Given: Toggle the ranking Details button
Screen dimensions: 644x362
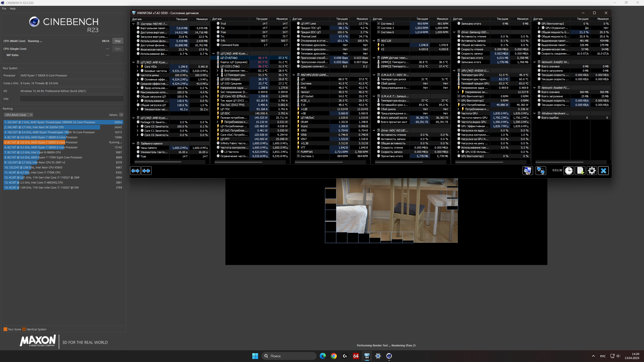Looking at the screenshot, I should 121,115.
